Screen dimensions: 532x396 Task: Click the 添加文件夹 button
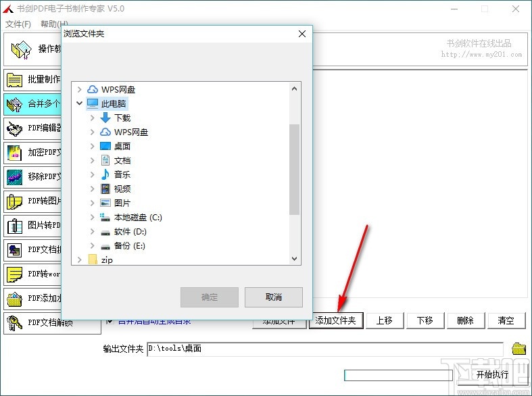[x=336, y=320]
